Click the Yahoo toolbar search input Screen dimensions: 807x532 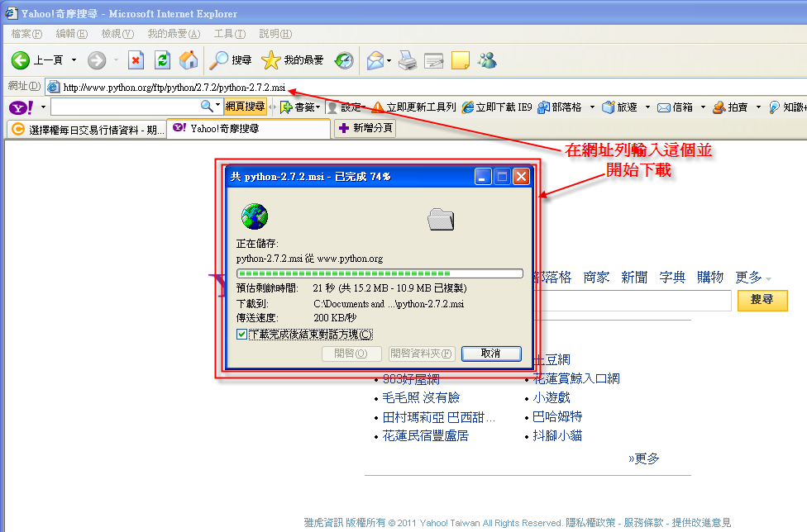[126, 107]
